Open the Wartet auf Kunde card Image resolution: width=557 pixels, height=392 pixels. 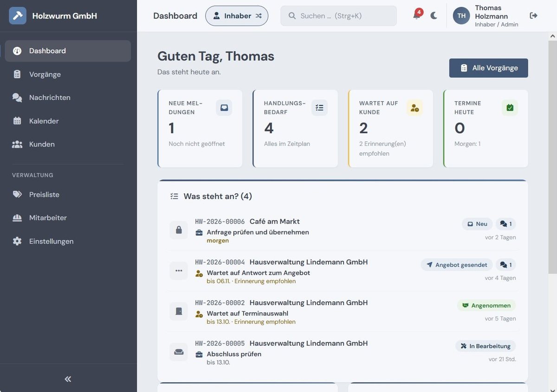pos(391,129)
